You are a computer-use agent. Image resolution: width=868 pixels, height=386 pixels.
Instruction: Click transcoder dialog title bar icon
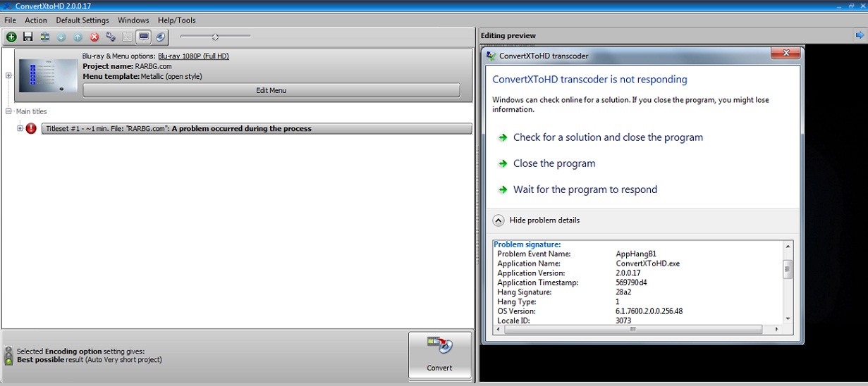click(491, 56)
